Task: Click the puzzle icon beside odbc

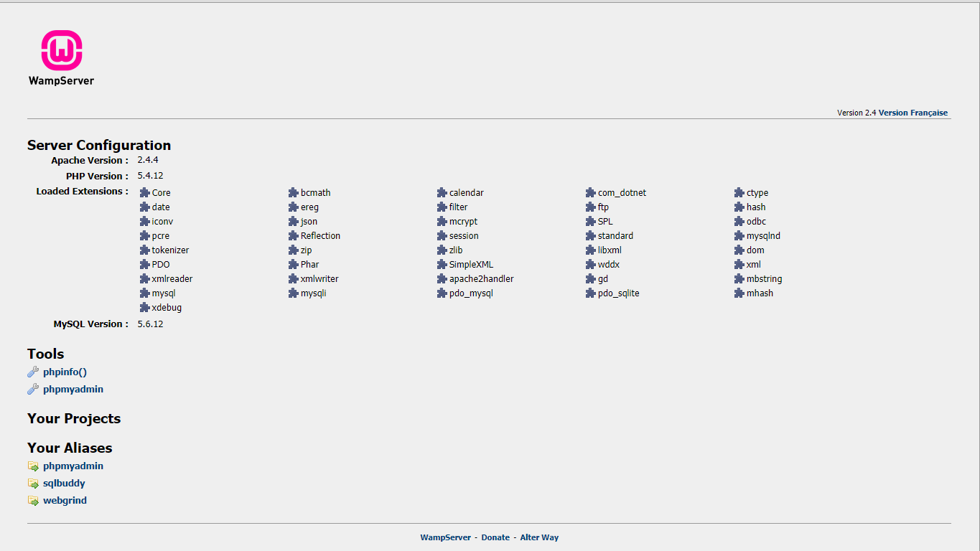Action: (x=739, y=222)
